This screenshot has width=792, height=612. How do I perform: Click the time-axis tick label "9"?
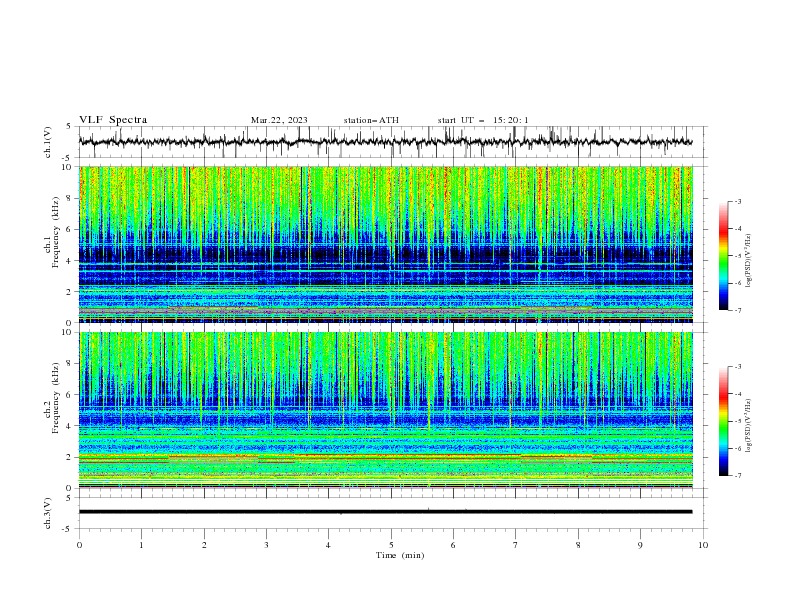640,545
